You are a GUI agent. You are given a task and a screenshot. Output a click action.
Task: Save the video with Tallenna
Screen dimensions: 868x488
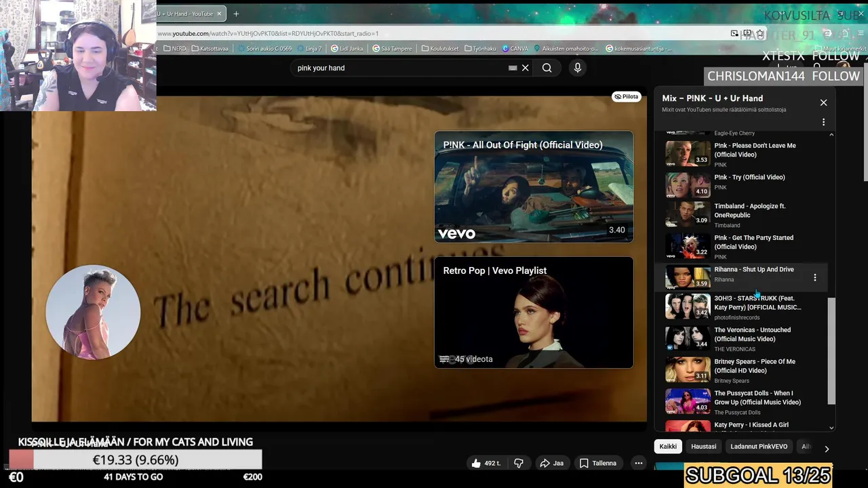coord(598,464)
